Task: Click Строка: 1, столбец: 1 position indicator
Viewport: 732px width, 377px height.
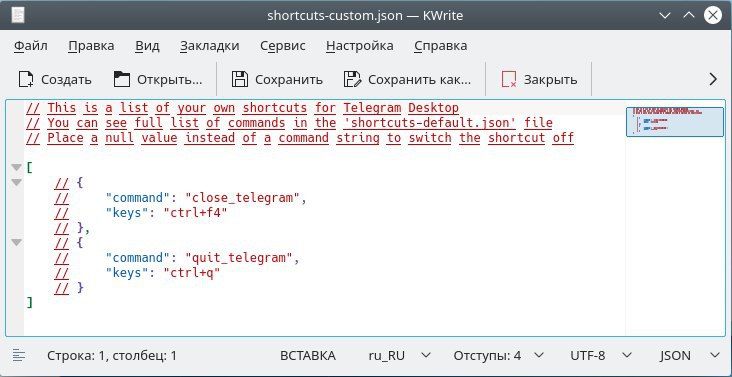Action: 112,356
